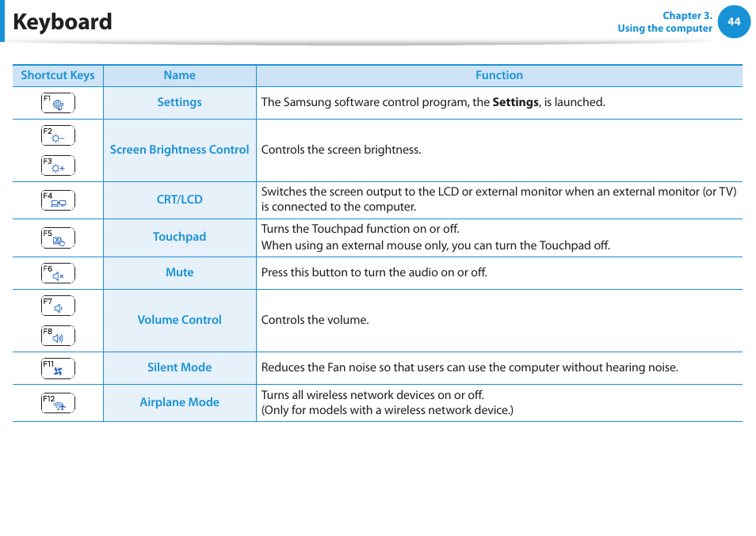
Task: Click the Name column header
Action: [x=179, y=75]
